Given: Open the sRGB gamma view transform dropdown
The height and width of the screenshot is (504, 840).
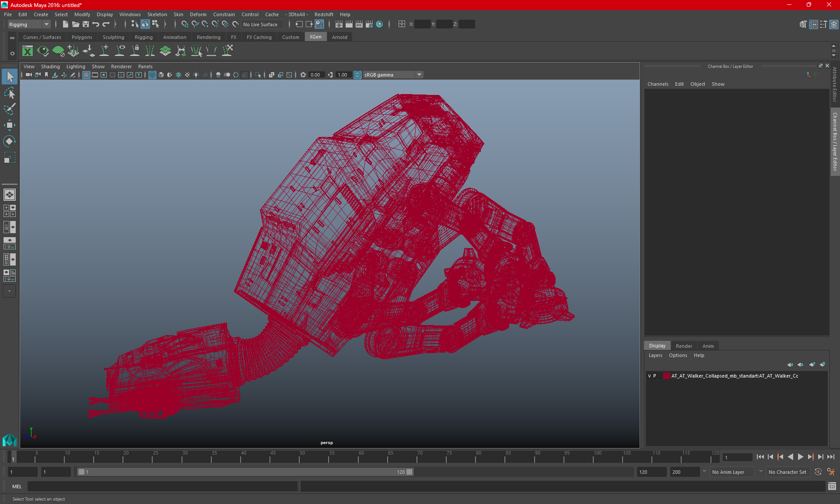Looking at the screenshot, I should click(x=393, y=75).
